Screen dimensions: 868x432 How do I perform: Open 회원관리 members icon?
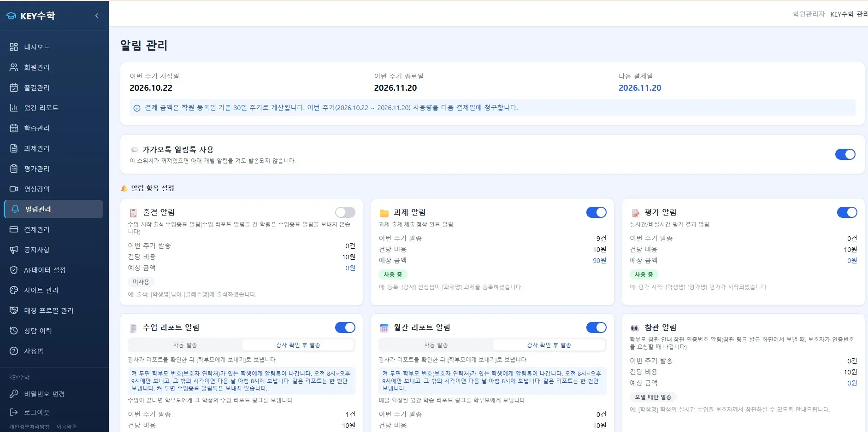coord(14,67)
